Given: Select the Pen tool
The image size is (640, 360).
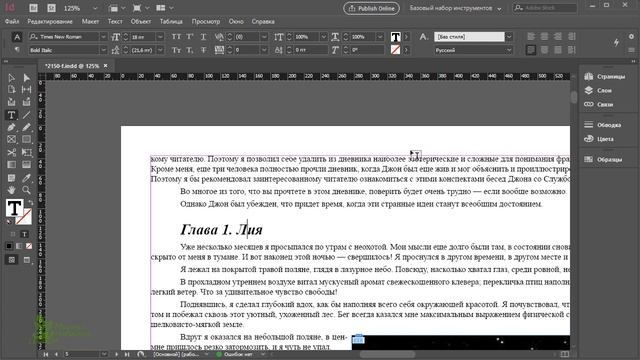Looking at the screenshot, I should [x=11, y=127].
